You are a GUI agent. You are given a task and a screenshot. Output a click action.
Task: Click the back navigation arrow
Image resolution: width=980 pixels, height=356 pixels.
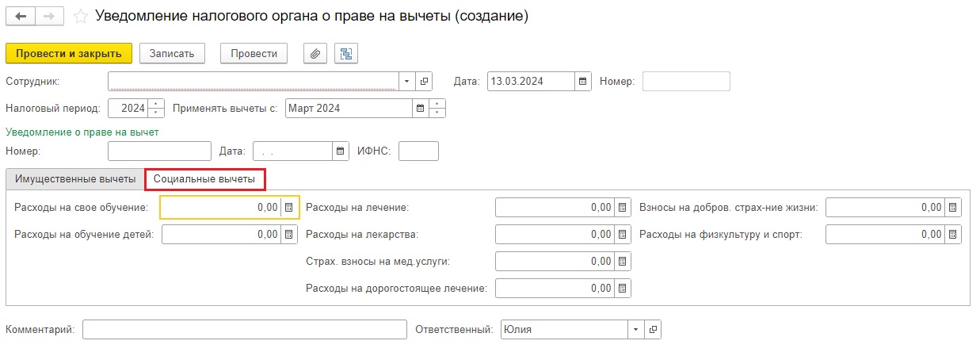pyautogui.click(x=21, y=16)
